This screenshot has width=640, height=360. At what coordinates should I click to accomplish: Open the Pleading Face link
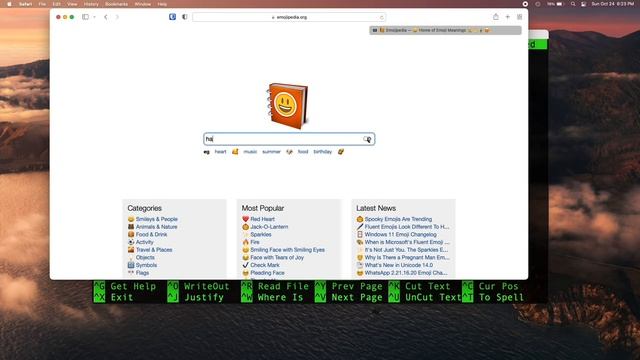[267, 273]
